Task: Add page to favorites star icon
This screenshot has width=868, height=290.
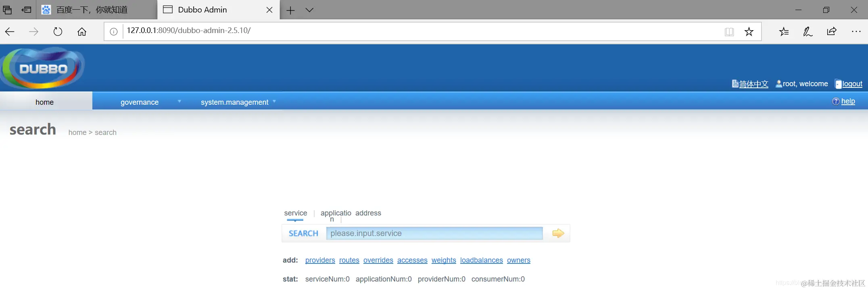Action: point(749,32)
